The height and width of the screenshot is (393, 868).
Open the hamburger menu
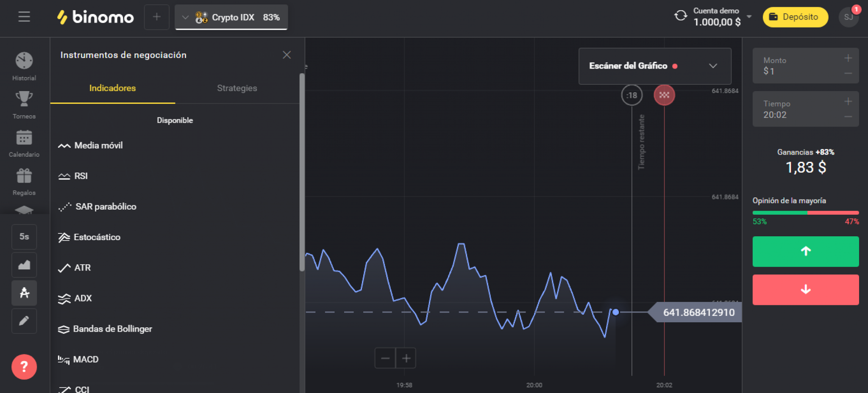[x=24, y=17]
